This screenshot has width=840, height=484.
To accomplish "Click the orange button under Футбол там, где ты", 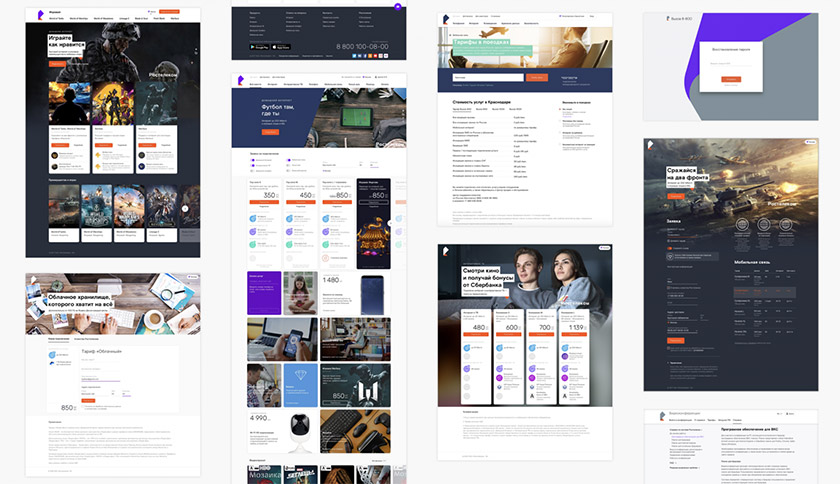I will [x=271, y=132].
